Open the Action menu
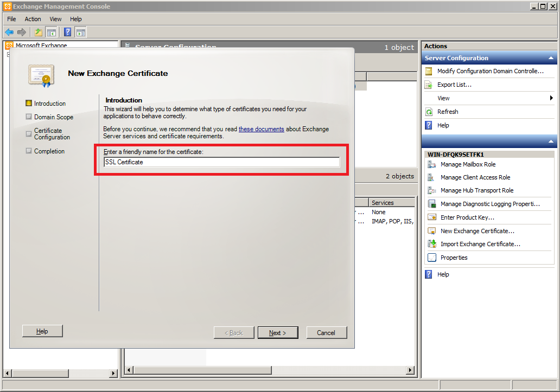 tap(33, 19)
